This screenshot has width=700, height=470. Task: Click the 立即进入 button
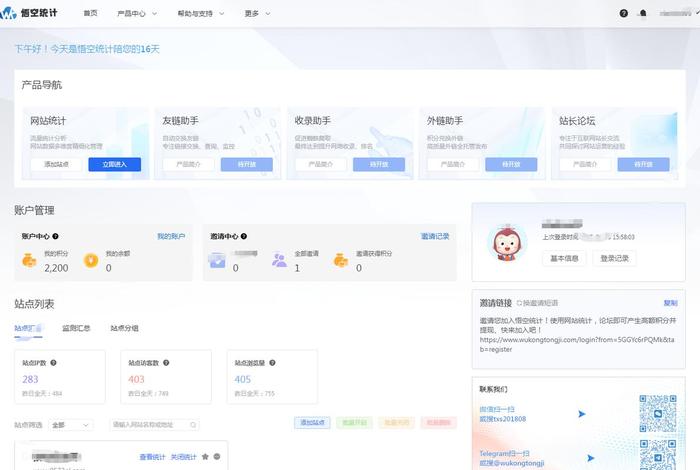pos(115,164)
